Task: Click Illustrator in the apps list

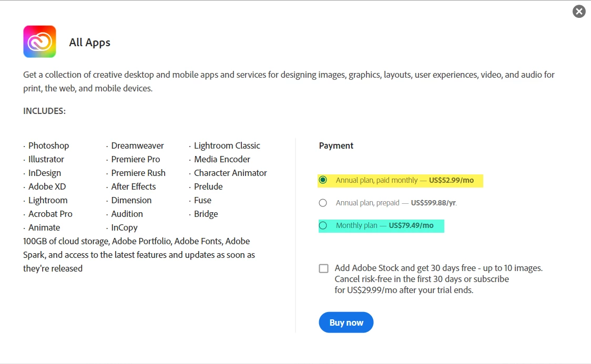Action: [46, 159]
